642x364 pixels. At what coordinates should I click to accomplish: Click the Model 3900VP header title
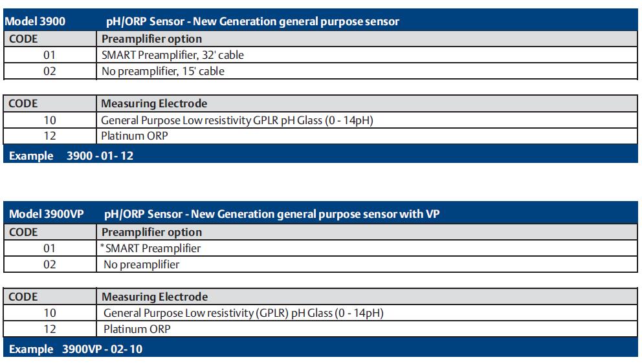[46, 214]
